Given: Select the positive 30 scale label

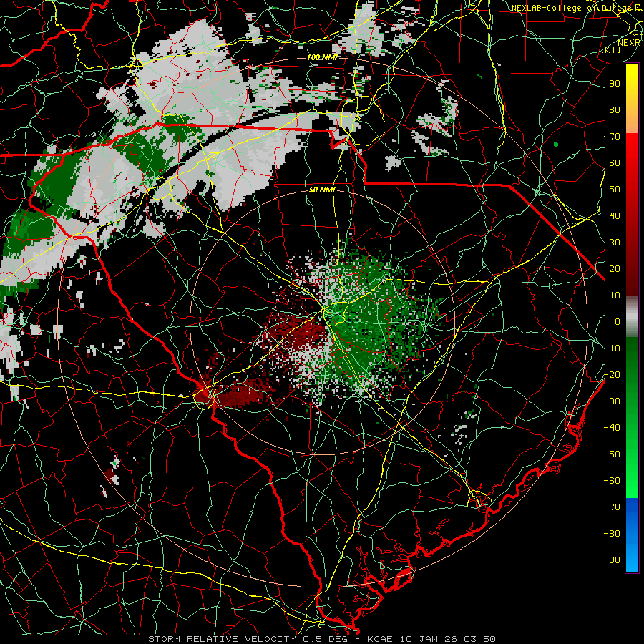Looking at the screenshot, I should (x=615, y=243).
